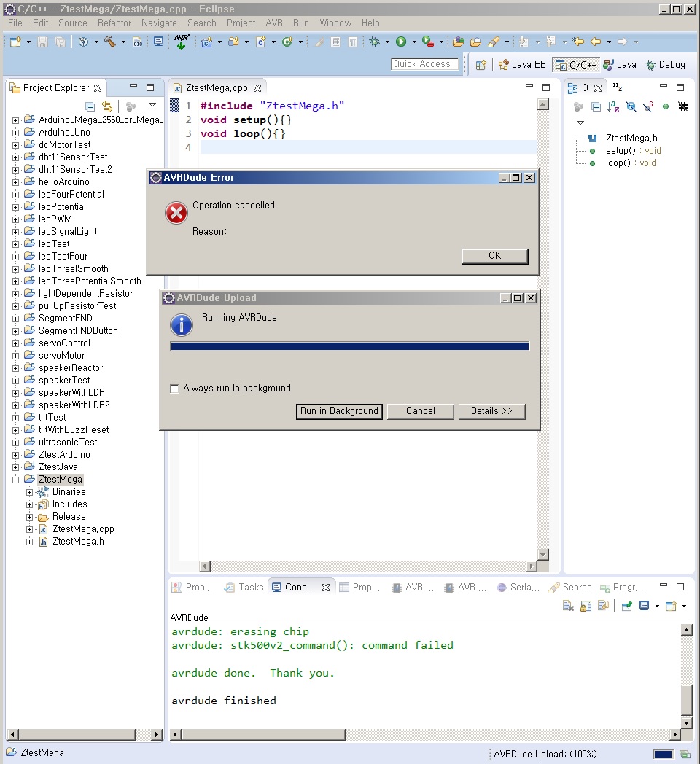This screenshot has height=764, width=700.
Task: Expand the Arduino_Uno project node
Action: (15, 133)
